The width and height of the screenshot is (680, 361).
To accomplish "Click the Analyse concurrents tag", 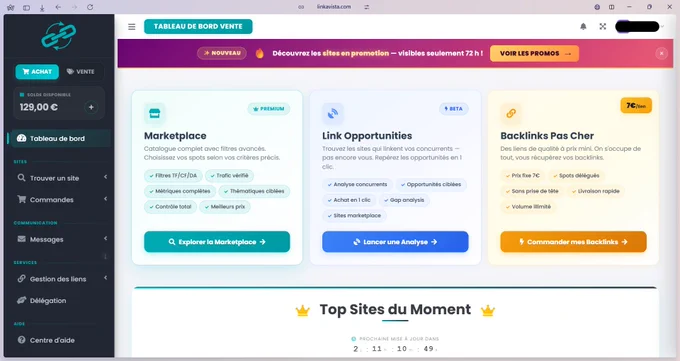I will [357, 184].
